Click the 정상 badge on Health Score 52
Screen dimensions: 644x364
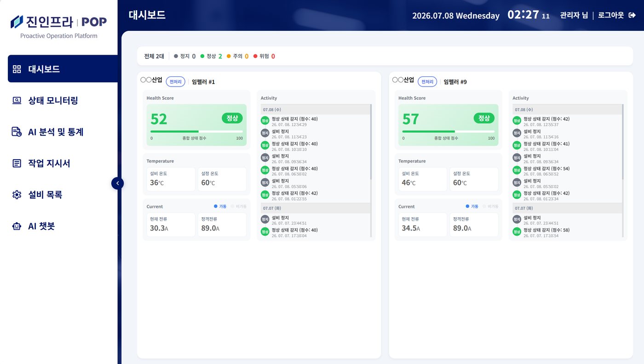tap(232, 118)
